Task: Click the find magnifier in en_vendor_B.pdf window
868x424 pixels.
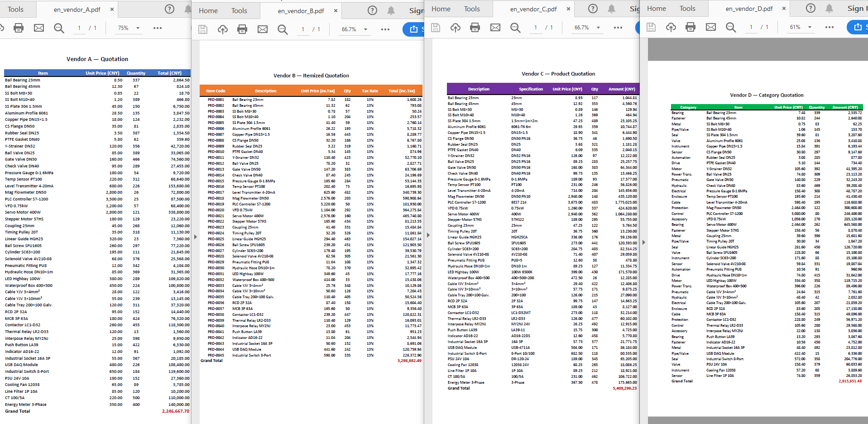Action: [x=283, y=30]
